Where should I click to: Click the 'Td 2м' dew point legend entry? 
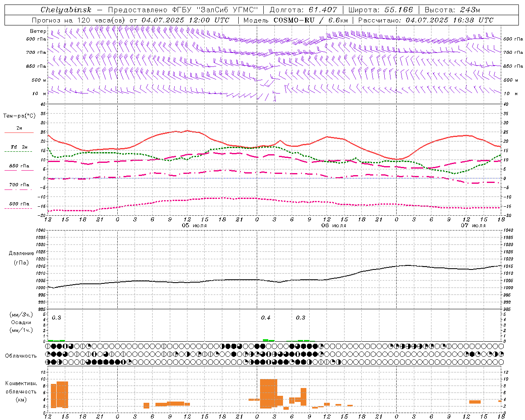[19, 147]
